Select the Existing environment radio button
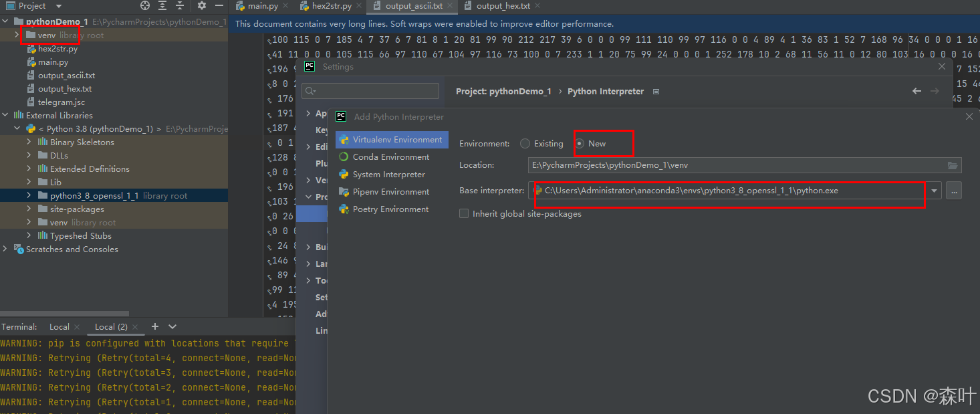980x414 pixels. coord(525,143)
